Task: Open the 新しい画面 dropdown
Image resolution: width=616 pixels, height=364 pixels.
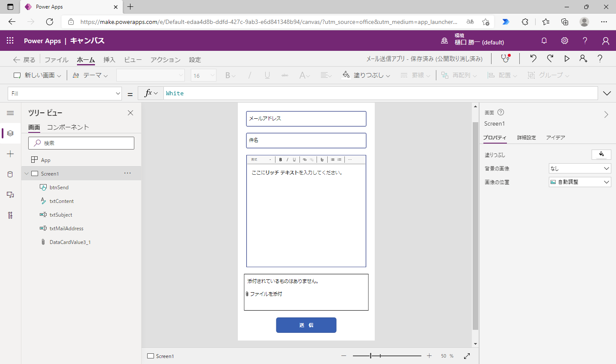Action: coord(37,75)
